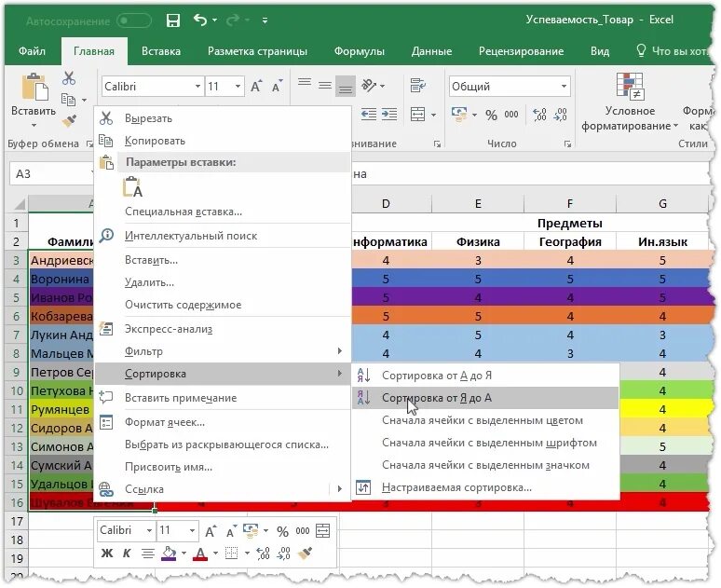Expand the Paste button arrow under Вставить
This screenshot has width=721, height=588.
click(x=34, y=125)
